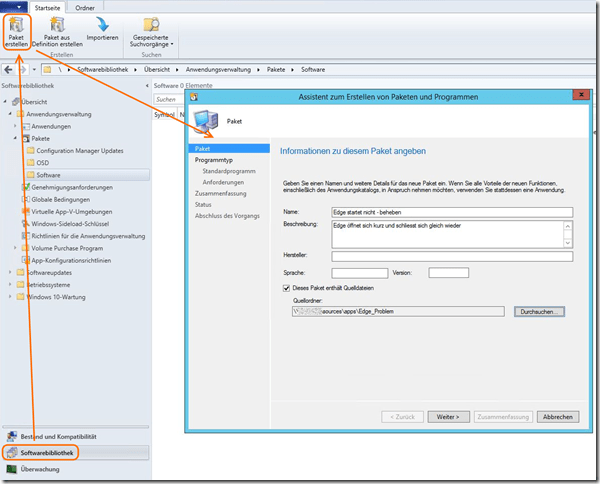600x484 pixels.
Task: Select Anwendungen in the tree
Action: point(50,127)
